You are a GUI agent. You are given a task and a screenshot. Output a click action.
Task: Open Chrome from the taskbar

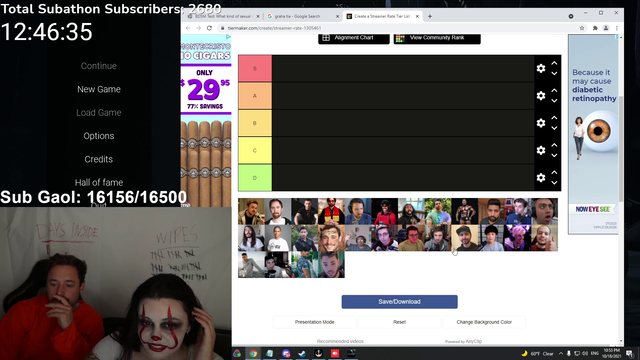click(253, 353)
